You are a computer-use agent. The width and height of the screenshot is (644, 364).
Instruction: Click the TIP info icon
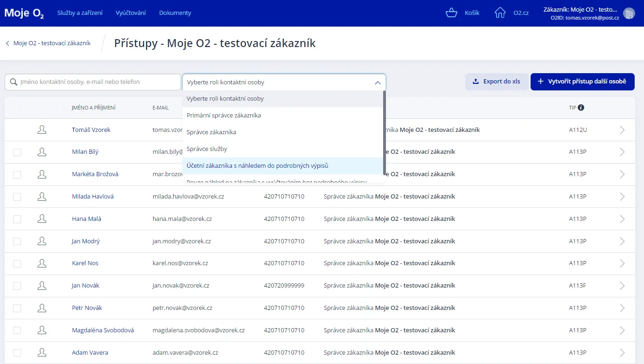pos(581,108)
